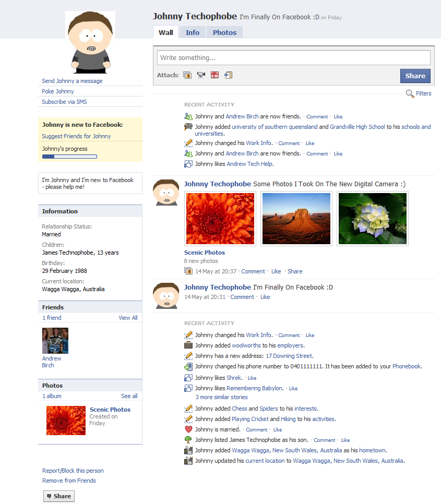Switch to the Wall tab
Viewport: 441px width, 504px height.
(x=166, y=32)
